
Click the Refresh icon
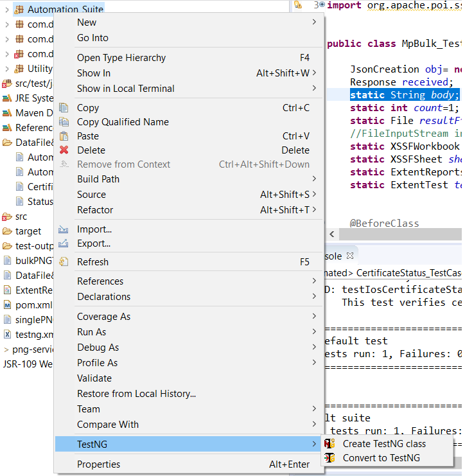click(64, 261)
